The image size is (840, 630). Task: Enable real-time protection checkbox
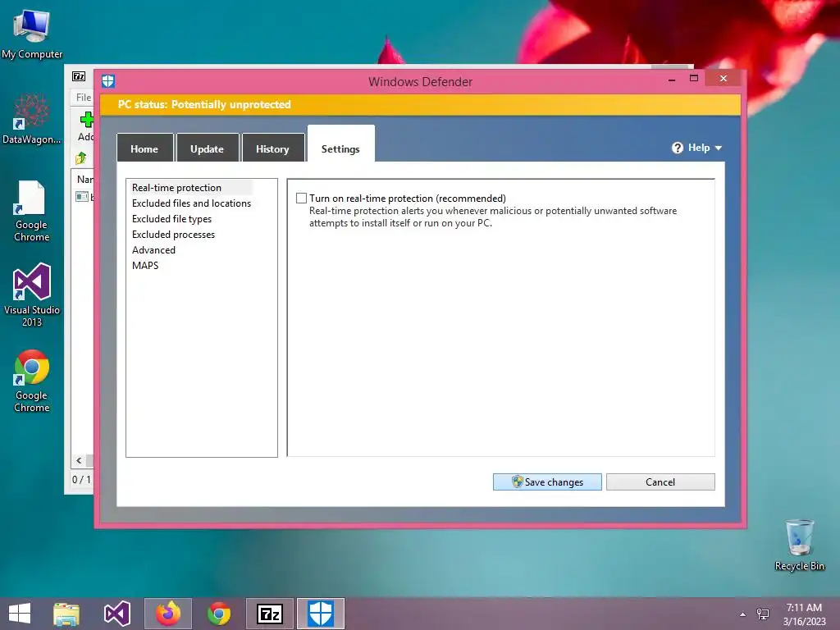[302, 199]
